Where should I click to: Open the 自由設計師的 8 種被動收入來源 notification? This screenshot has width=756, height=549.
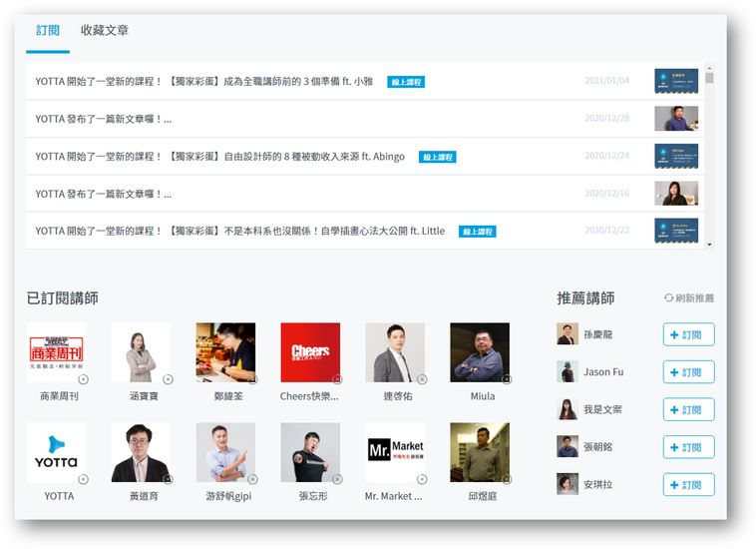pyautogui.click(x=219, y=157)
